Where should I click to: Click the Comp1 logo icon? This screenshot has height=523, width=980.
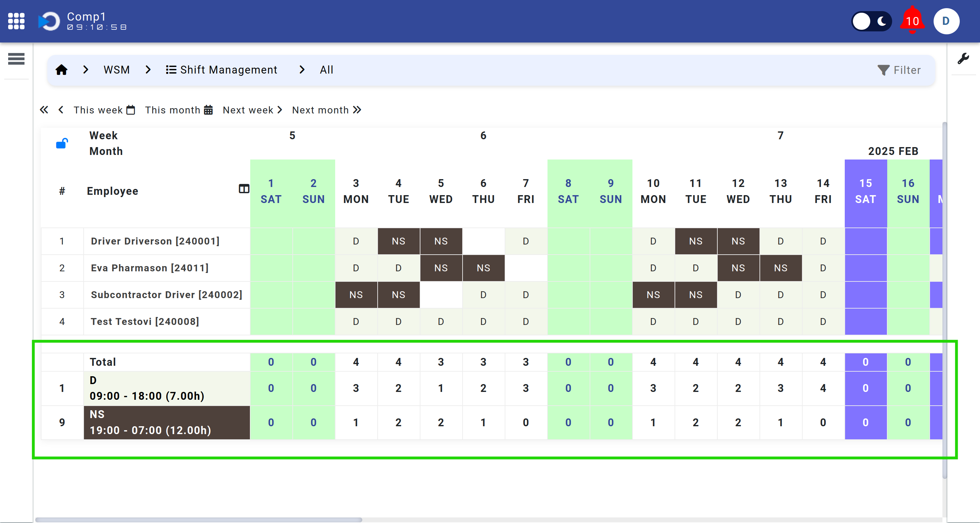(x=49, y=21)
